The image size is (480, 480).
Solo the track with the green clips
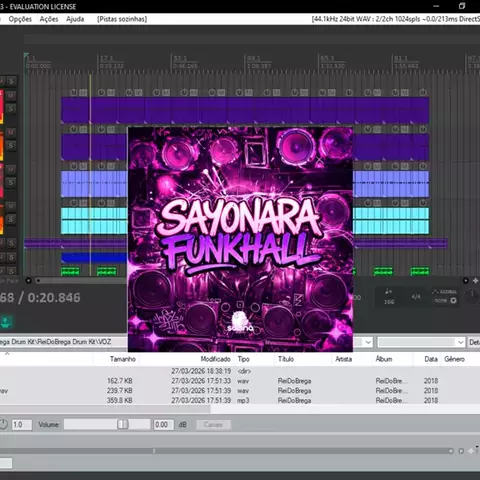click(x=11, y=271)
